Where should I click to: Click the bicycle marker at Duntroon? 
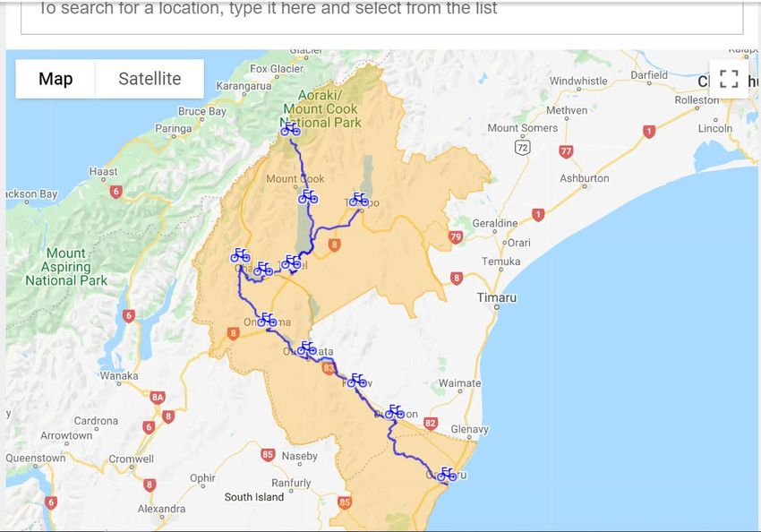[x=395, y=412]
